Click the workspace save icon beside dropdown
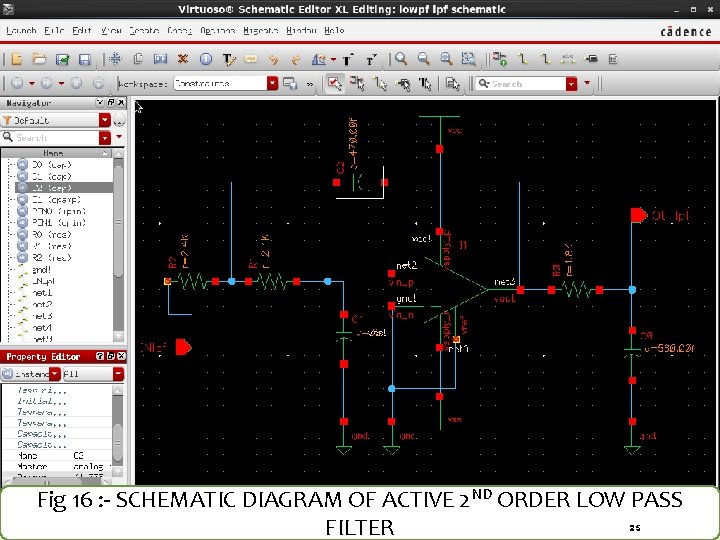Screen dimensions: 720x540 point(290,84)
